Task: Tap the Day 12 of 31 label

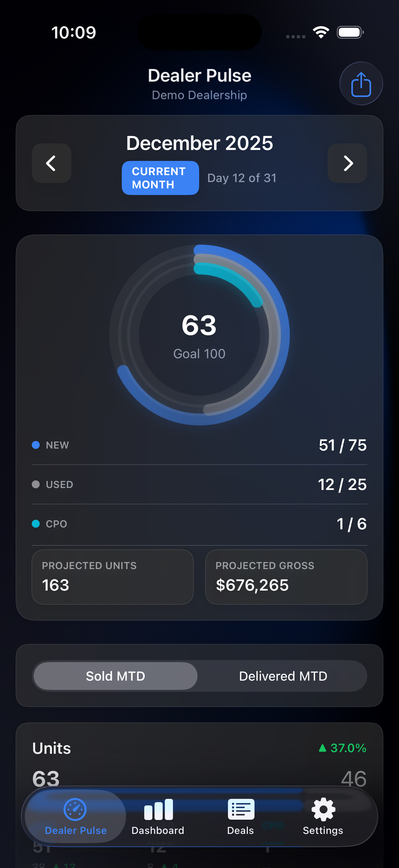Action: [242, 178]
